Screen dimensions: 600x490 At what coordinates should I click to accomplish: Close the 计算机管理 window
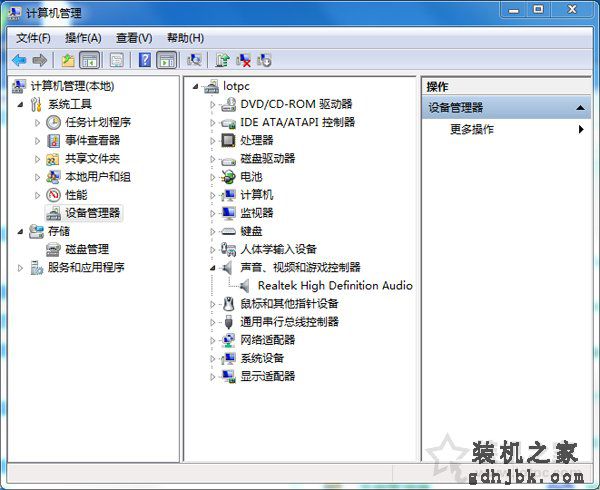pos(572,10)
